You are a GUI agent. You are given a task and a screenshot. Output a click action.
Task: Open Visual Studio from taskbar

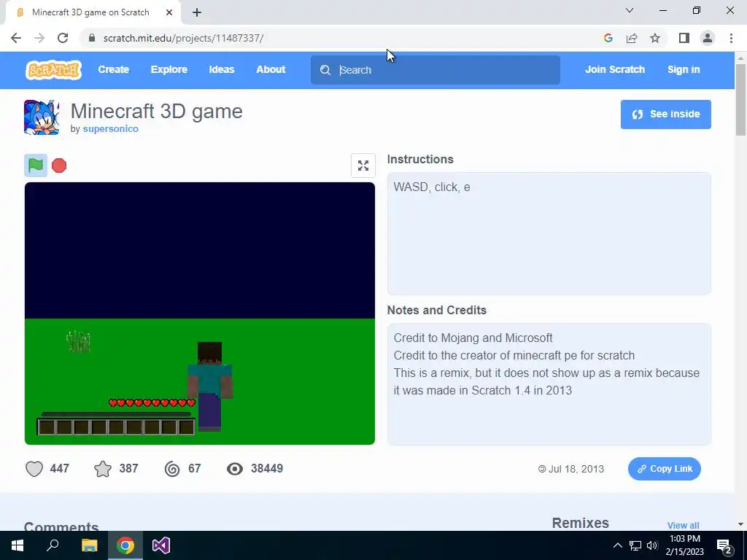tap(161, 545)
